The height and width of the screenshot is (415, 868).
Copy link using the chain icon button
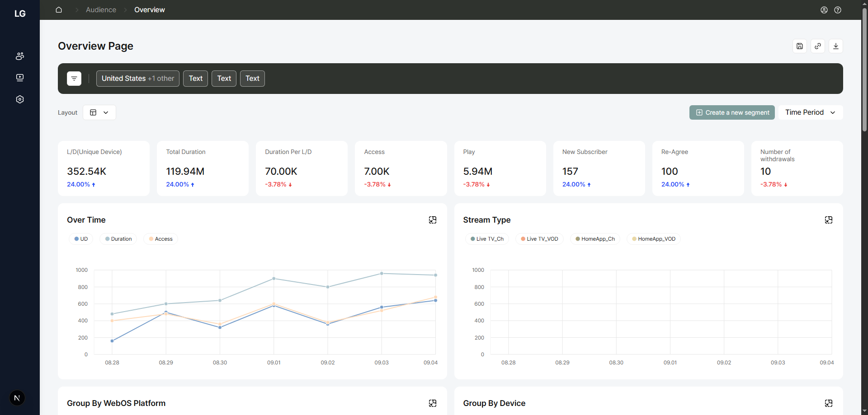click(x=818, y=46)
